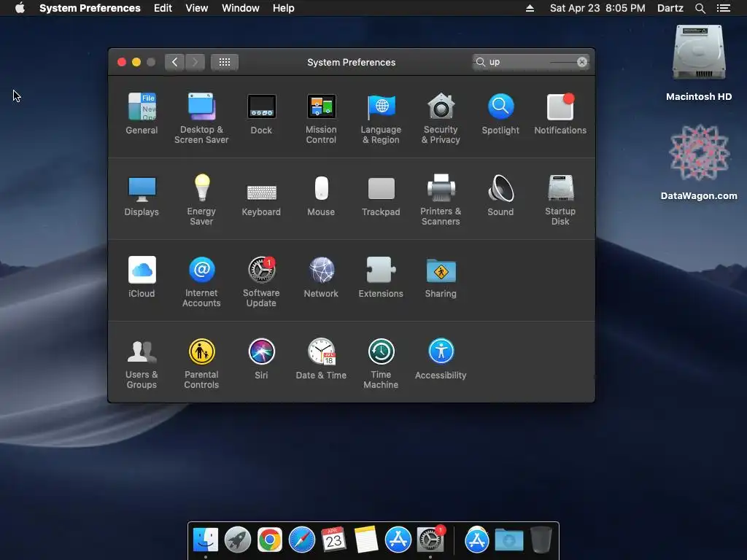747x560 pixels.
Task: Open the General preference pane
Action: tap(142, 114)
